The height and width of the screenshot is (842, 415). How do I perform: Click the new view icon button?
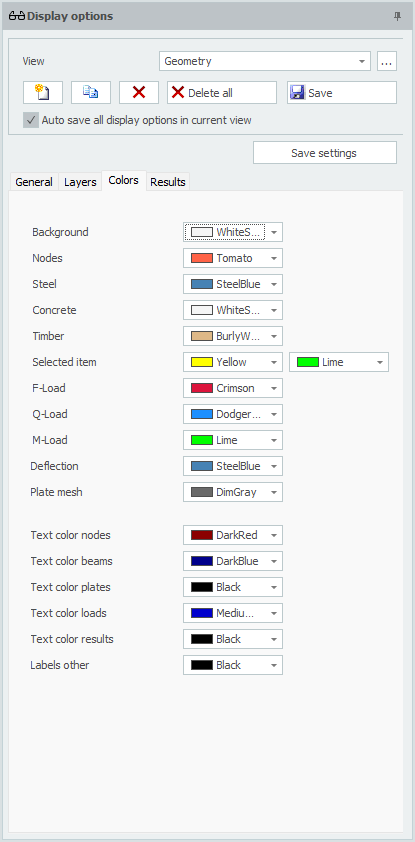(43, 92)
